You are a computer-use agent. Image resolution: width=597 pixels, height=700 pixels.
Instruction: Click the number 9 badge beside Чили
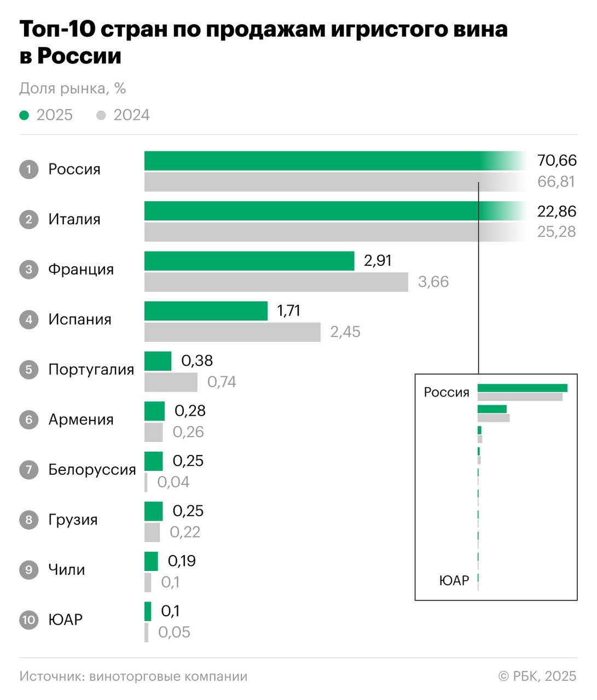[29, 570]
